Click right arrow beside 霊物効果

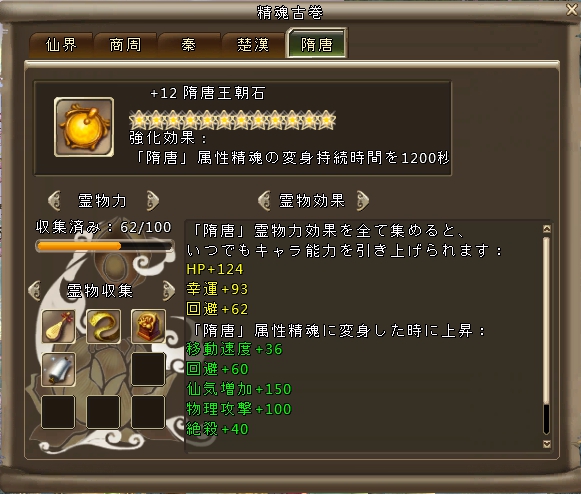coord(363,200)
